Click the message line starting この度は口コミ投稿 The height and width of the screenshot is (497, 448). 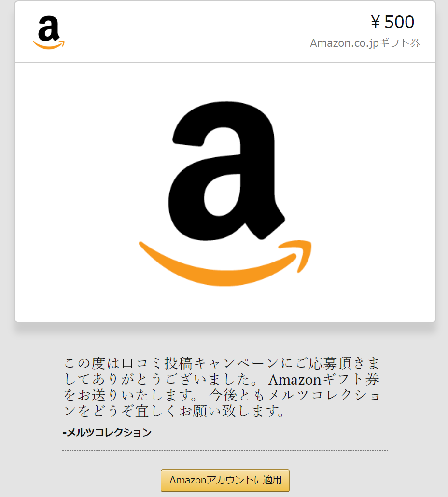(x=222, y=363)
